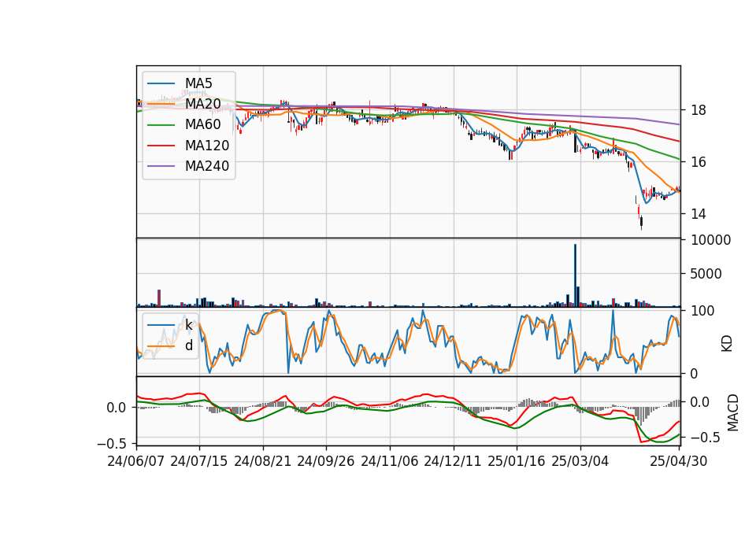Click the left MACD axis value -0.5

[112, 443]
